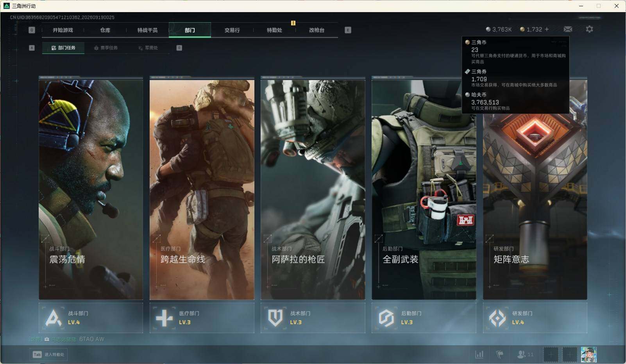Click the 世界 chat channel label
The width and height of the screenshot is (626, 364).
point(35,339)
